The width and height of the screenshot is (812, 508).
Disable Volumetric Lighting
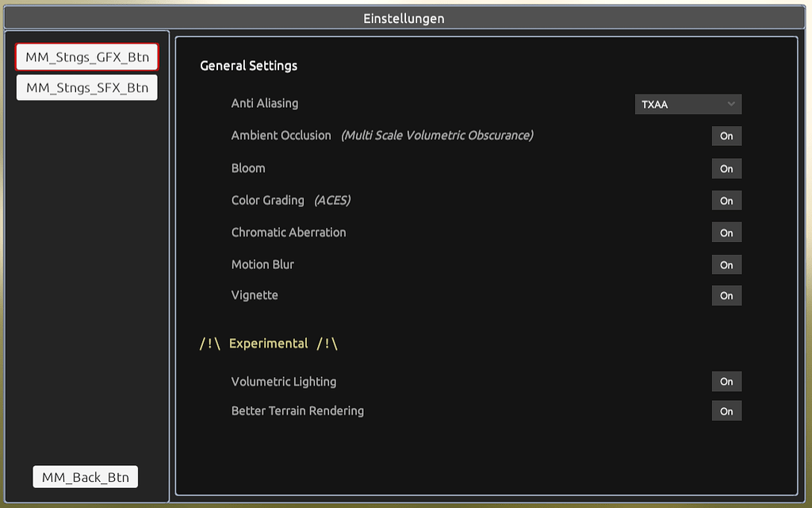726,381
